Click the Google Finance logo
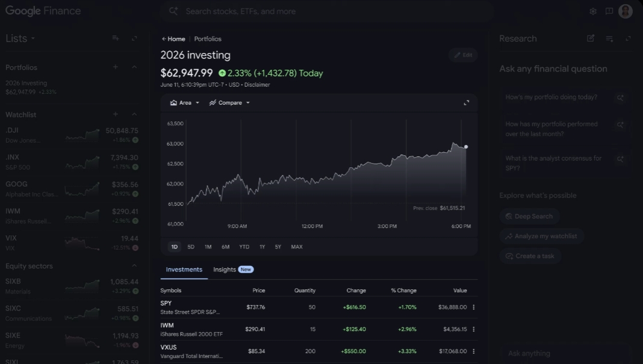Image resolution: width=643 pixels, height=364 pixels. 43,11
